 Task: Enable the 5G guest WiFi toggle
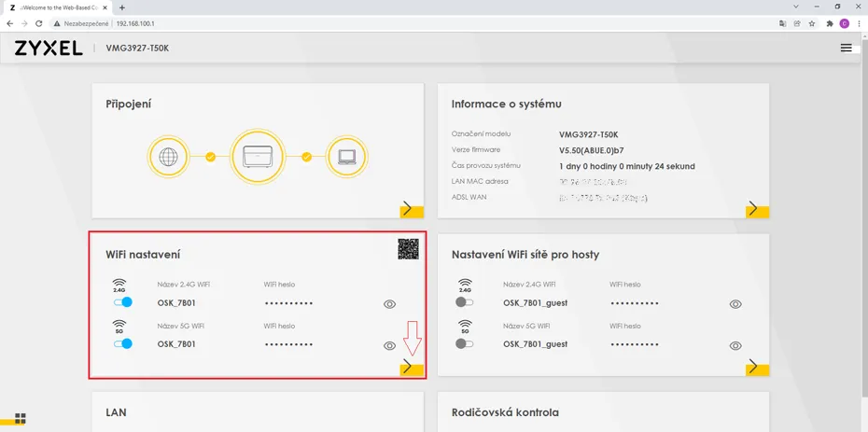[465, 343]
